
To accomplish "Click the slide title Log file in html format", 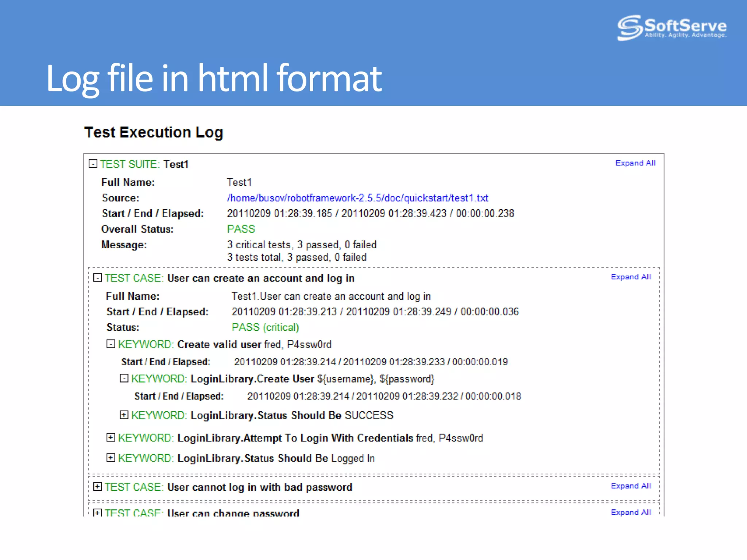I will point(214,79).
